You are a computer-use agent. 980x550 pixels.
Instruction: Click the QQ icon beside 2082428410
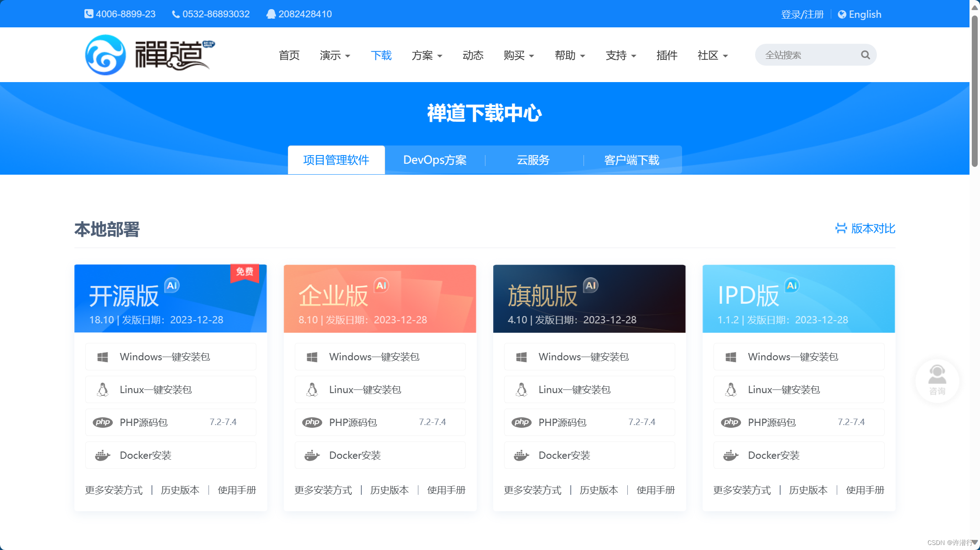point(271,14)
